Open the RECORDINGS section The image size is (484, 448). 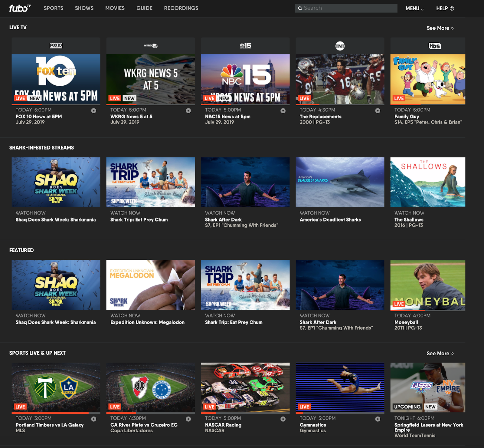pyautogui.click(x=181, y=8)
